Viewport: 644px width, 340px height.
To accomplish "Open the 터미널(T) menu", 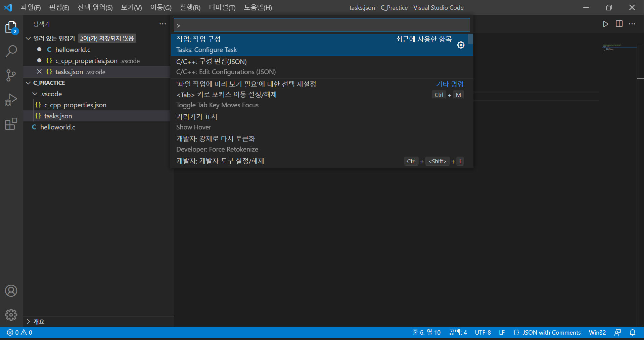I will click(x=222, y=7).
